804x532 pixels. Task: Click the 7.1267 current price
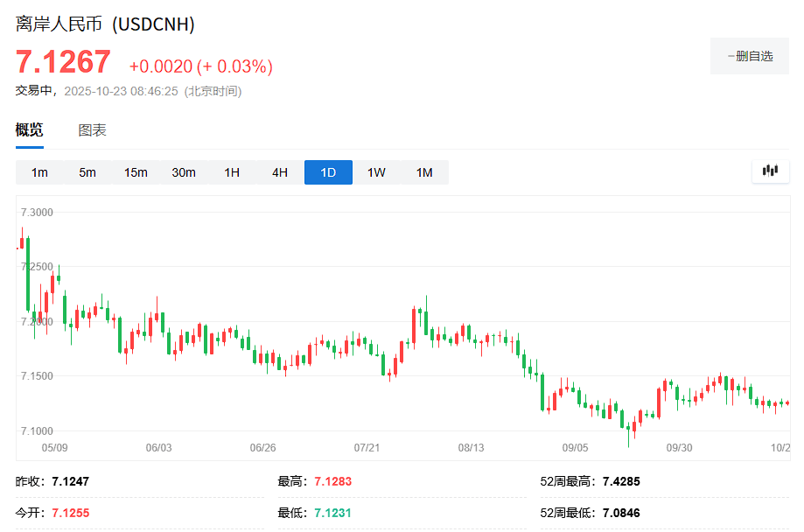coord(63,62)
